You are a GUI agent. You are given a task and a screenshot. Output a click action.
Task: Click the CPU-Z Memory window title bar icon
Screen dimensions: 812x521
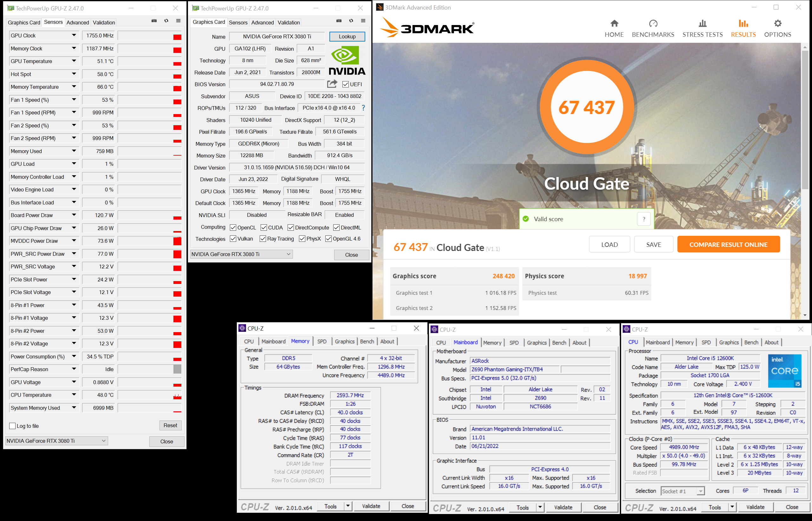(x=242, y=328)
